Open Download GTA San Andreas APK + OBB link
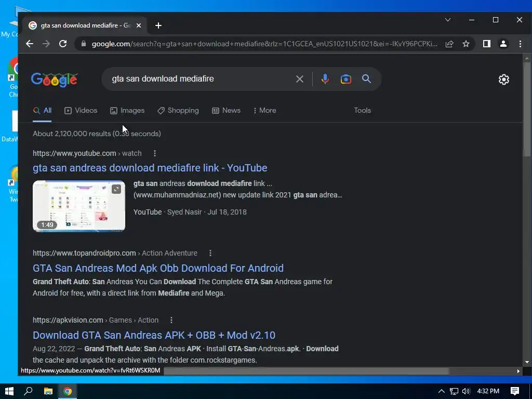 point(154,335)
